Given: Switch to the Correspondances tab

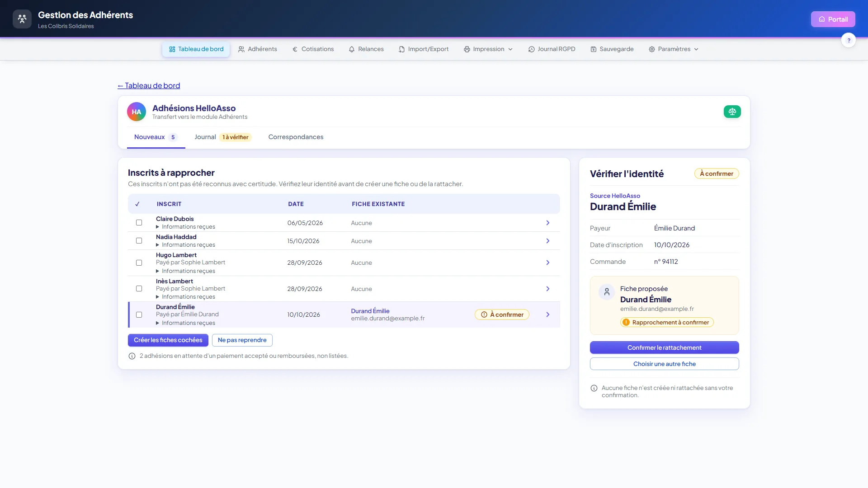Looking at the screenshot, I should coord(296,137).
